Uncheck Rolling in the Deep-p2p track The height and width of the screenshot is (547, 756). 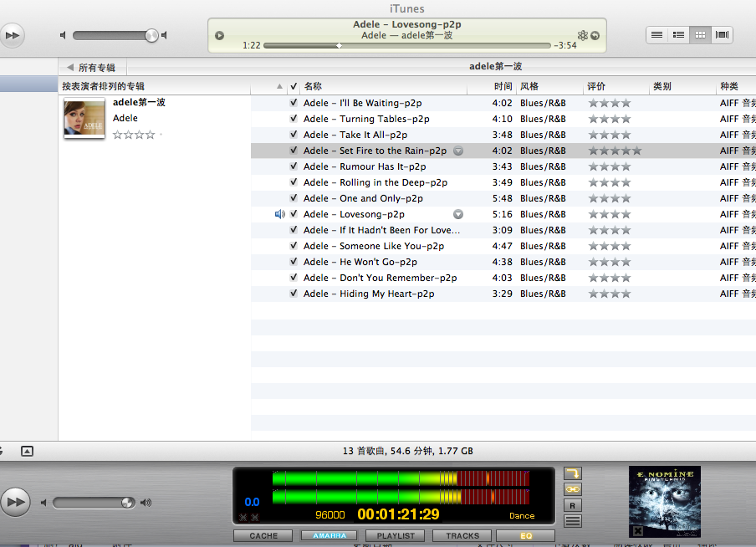coord(294,182)
